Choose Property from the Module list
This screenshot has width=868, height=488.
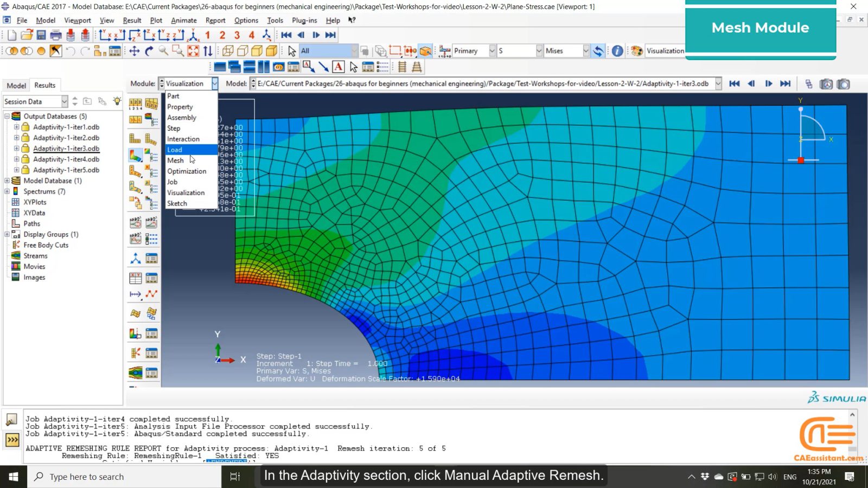(191, 107)
